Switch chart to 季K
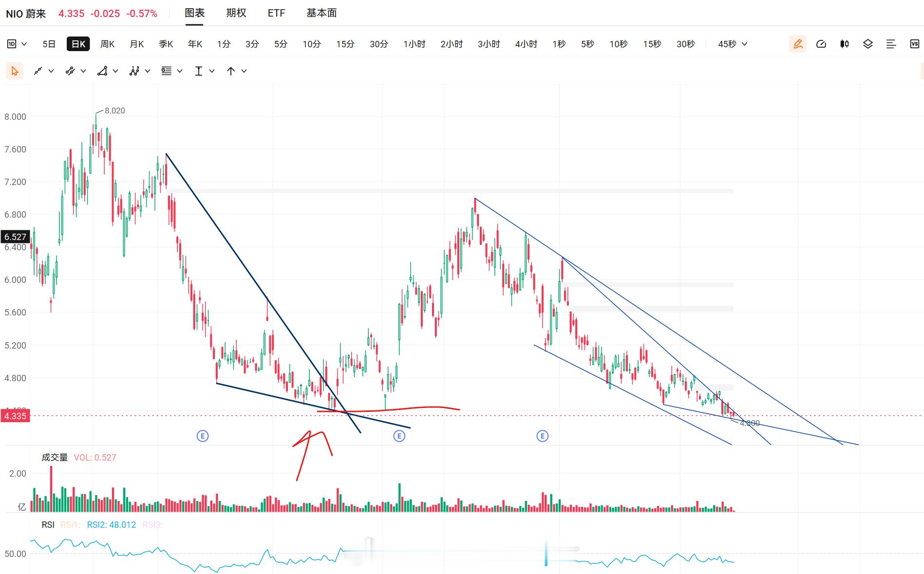 166,44
